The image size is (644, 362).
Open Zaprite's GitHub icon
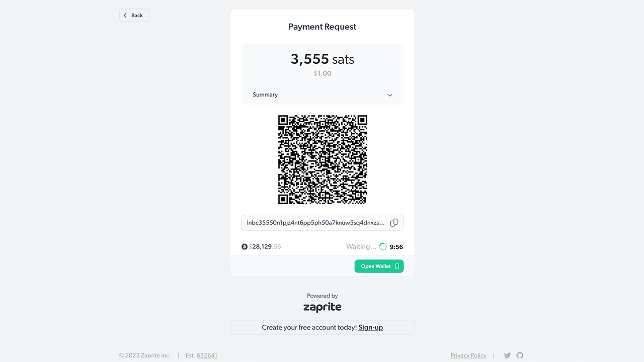519,355
